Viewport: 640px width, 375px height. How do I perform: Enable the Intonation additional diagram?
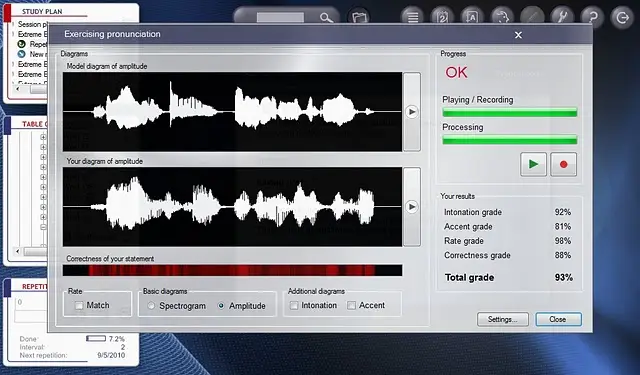point(294,305)
